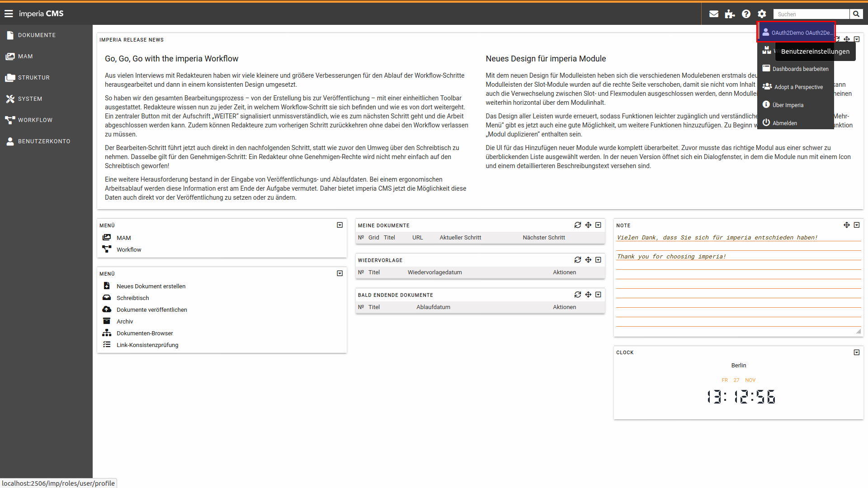This screenshot has height=488, width=868.
Task: Select the OAuth2Demo user profile entry
Action: point(796,33)
